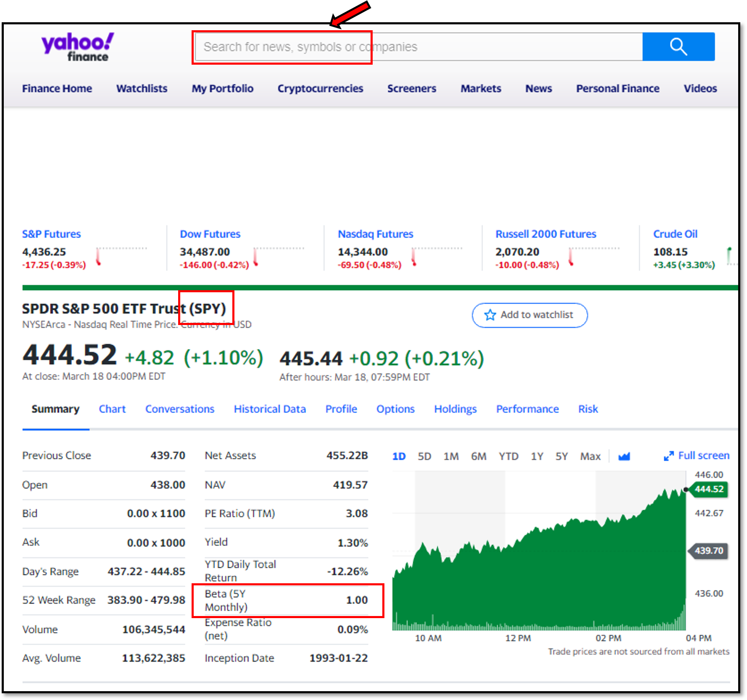Click the Previous Close value 439.70
The width and height of the screenshot is (747, 700).
(x=168, y=456)
